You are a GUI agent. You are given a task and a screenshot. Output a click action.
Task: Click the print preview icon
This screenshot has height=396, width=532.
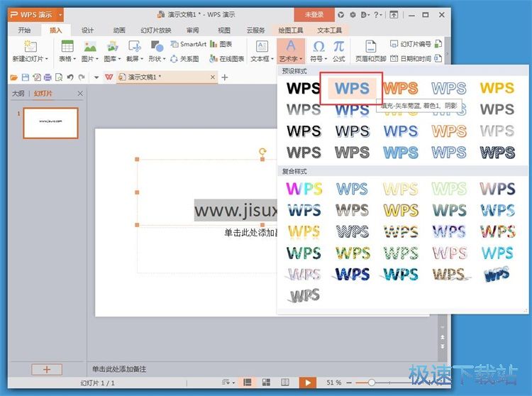tap(59, 77)
